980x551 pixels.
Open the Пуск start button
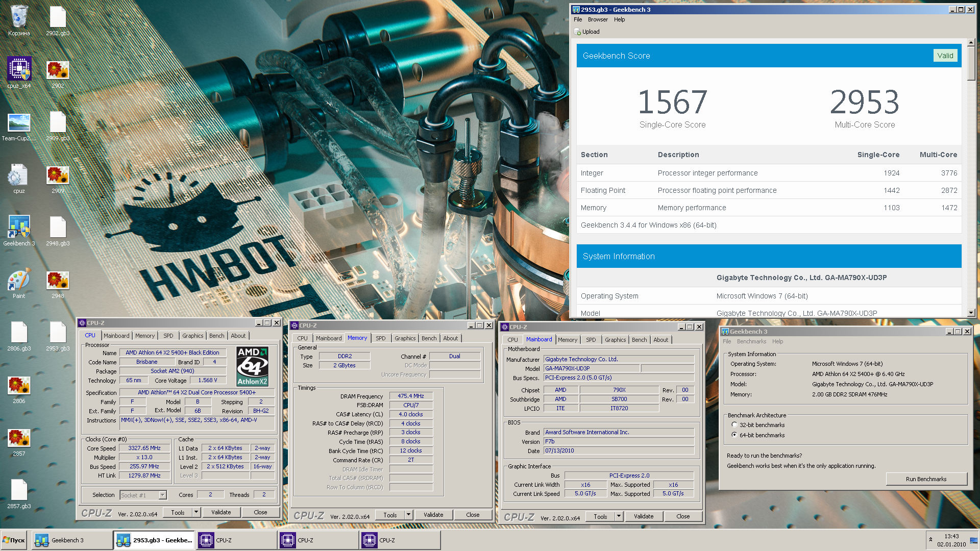click(x=14, y=540)
